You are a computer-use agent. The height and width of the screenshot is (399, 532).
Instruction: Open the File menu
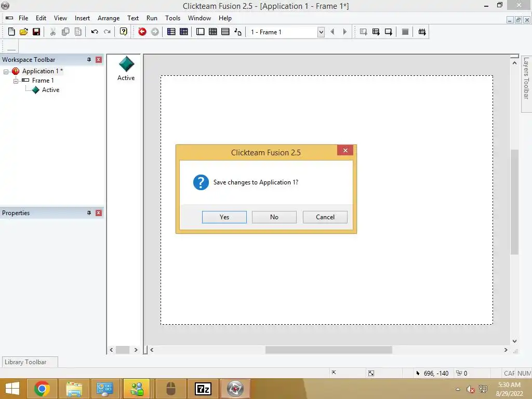23,18
